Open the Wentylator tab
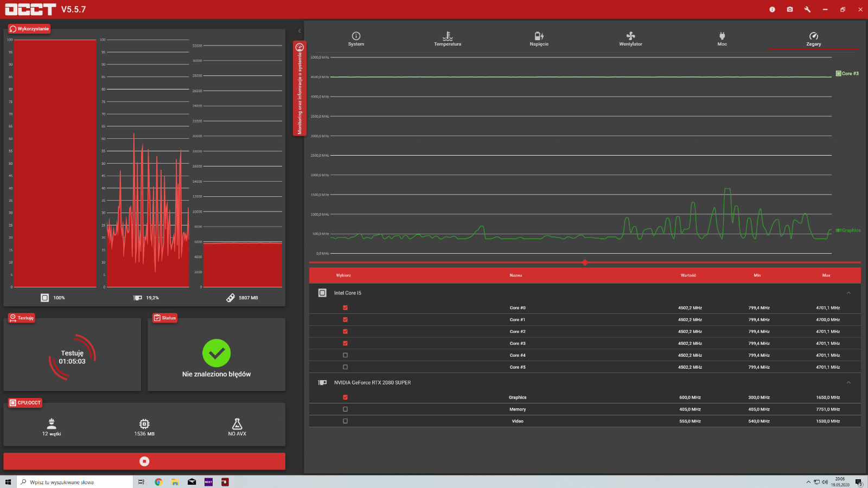Image resolution: width=868 pixels, height=488 pixels. click(630, 39)
